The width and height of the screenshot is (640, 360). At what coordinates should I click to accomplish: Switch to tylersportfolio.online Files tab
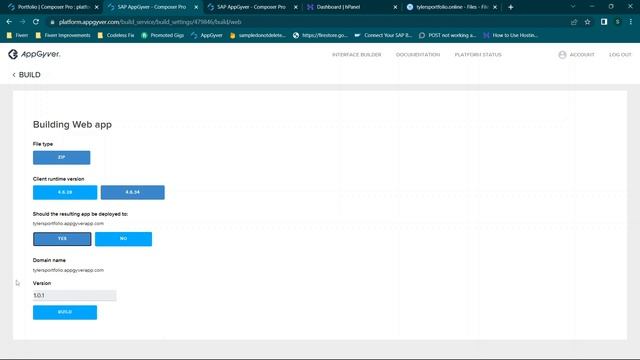[x=452, y=7]
